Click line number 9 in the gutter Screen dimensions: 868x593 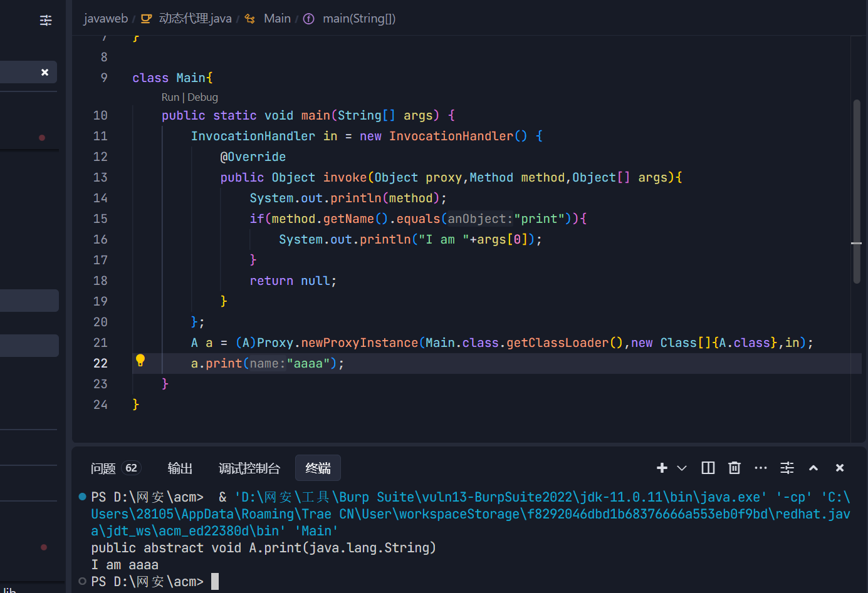(104, 78)
